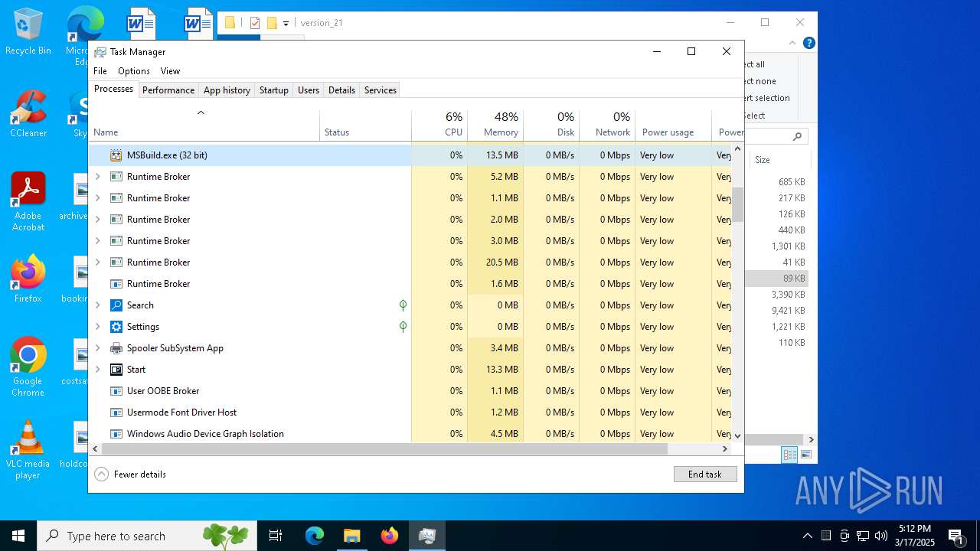The height and width of the screenshot is (551, 980).
Task: Select the MSBuild.exe process icon
Action: pos(116,155)
